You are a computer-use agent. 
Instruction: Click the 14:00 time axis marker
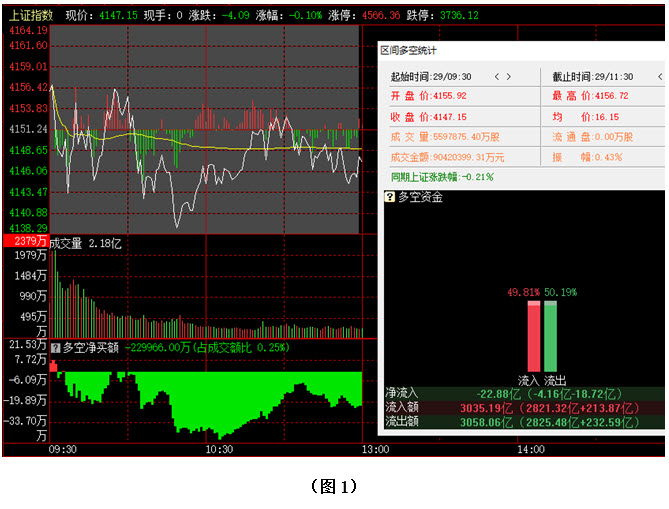pos(531,450)
